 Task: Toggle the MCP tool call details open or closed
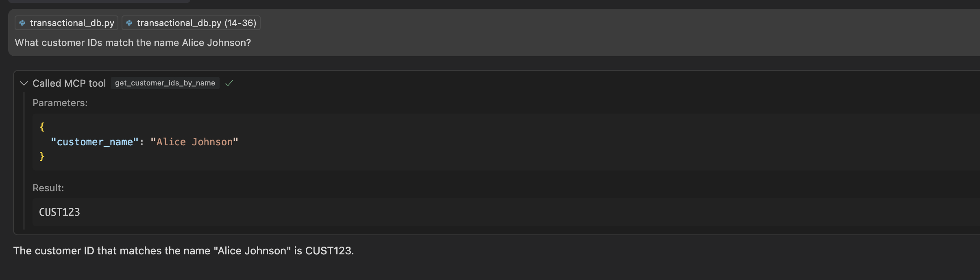coord(24,83)
